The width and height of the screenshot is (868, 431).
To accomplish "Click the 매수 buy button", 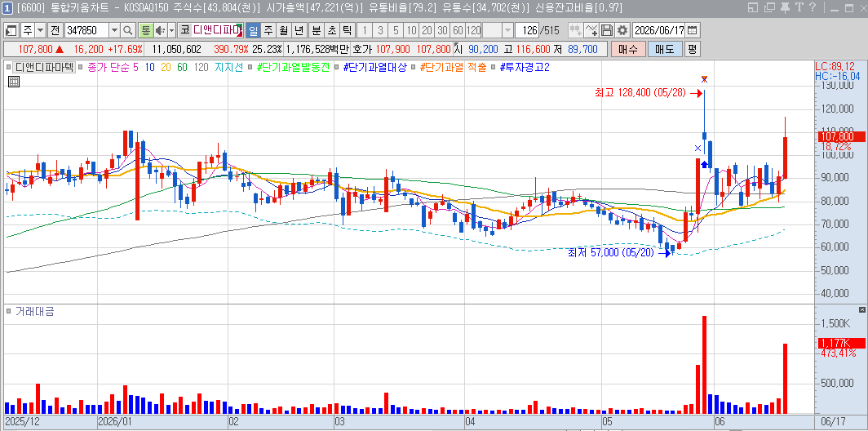I will click(x=628, y=49).
